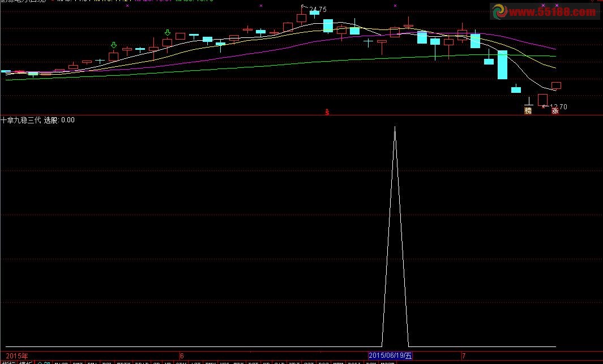This screenshot has height=364, width=603.
Task: Click the highlighted date 2015/06/19/五
Action: (390, 356)
